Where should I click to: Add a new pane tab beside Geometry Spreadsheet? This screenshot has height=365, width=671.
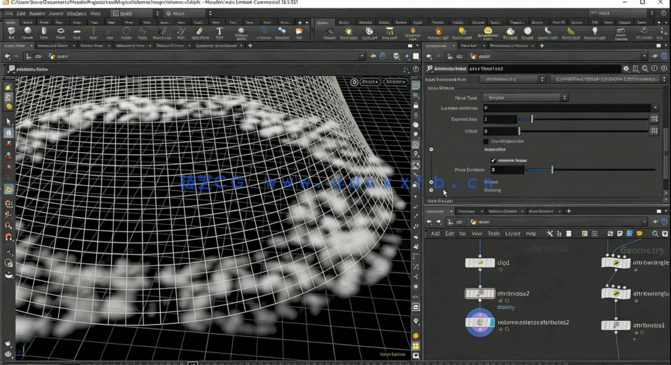pos(250,45)
